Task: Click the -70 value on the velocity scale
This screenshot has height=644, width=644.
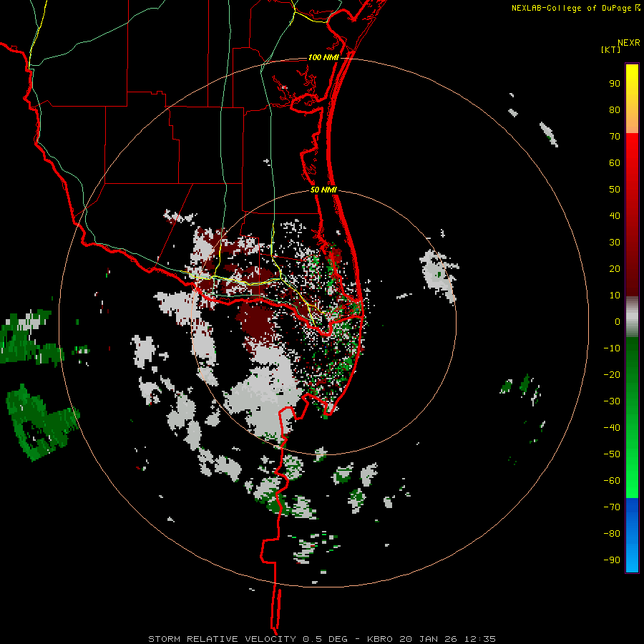Action: coord(612,507)
